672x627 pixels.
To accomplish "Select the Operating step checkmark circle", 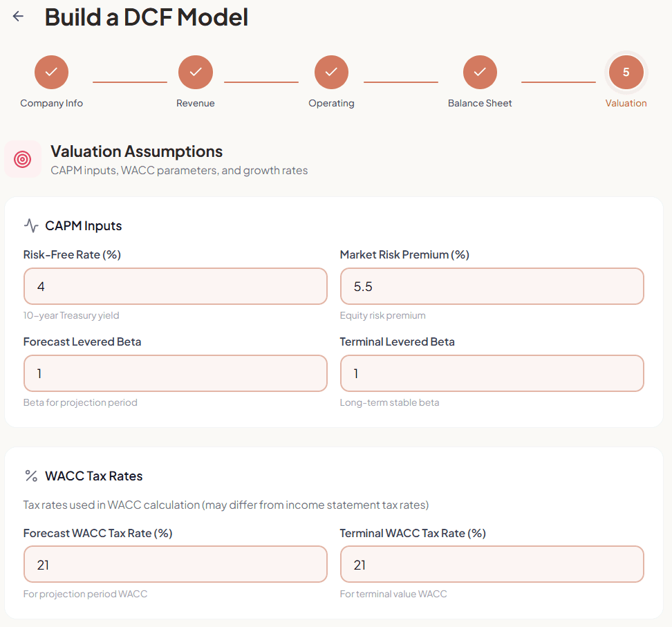I will coord(332,72).
